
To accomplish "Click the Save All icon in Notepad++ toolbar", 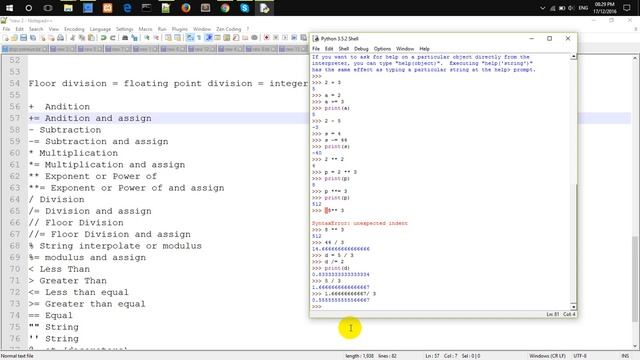I will 33,38.
